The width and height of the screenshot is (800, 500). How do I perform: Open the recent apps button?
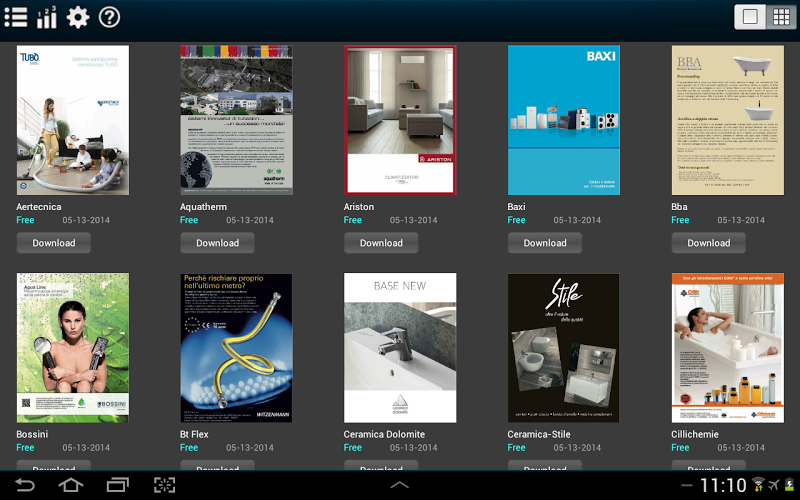[117, 485]
